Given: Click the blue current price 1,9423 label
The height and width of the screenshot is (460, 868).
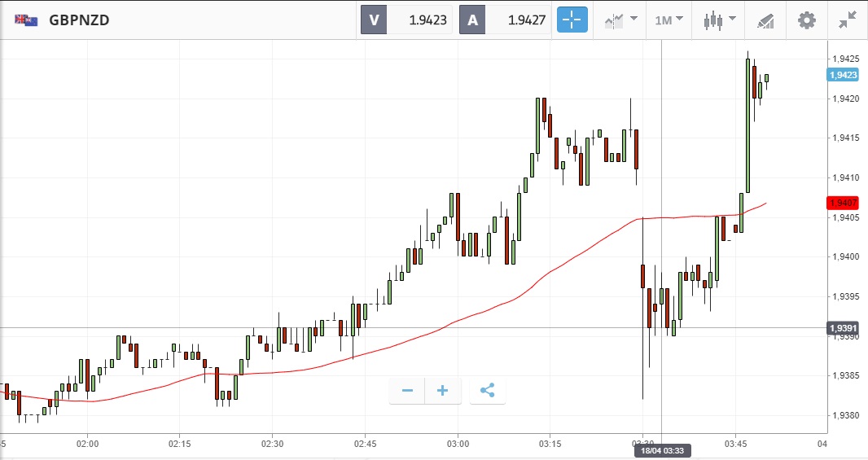Looking at the screenshot, I should (x=843, y=75).
